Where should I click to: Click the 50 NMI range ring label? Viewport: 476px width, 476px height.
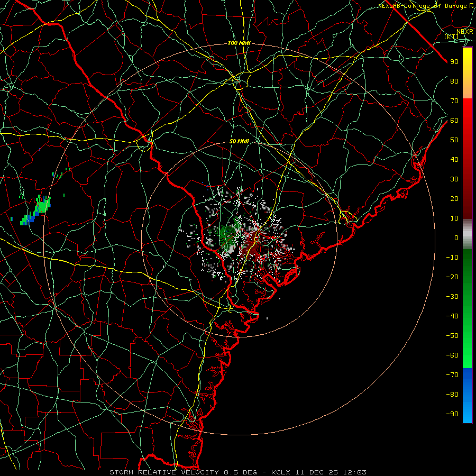[x=239, y=141]
